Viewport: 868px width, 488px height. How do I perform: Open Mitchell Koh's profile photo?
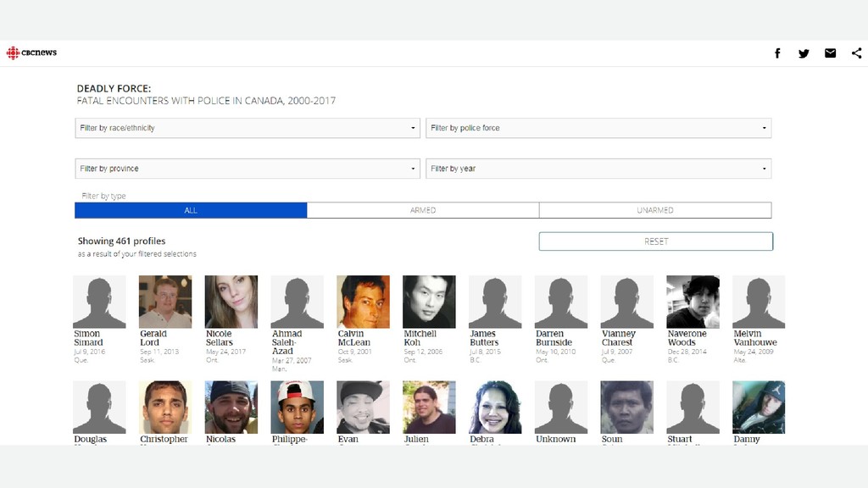[429, 302]
